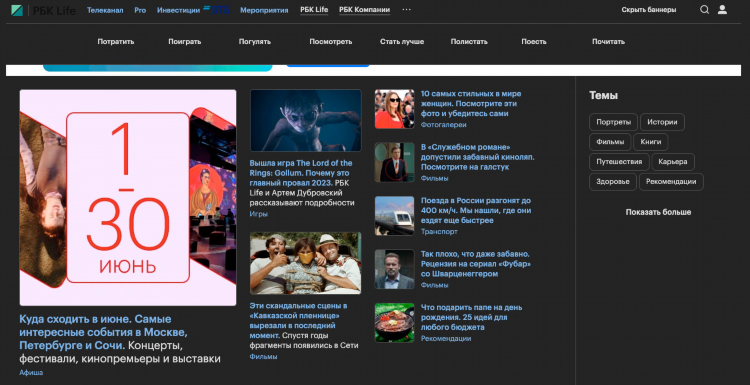Open the 1–30 июнь event poster image

click(x=128, y=198)
